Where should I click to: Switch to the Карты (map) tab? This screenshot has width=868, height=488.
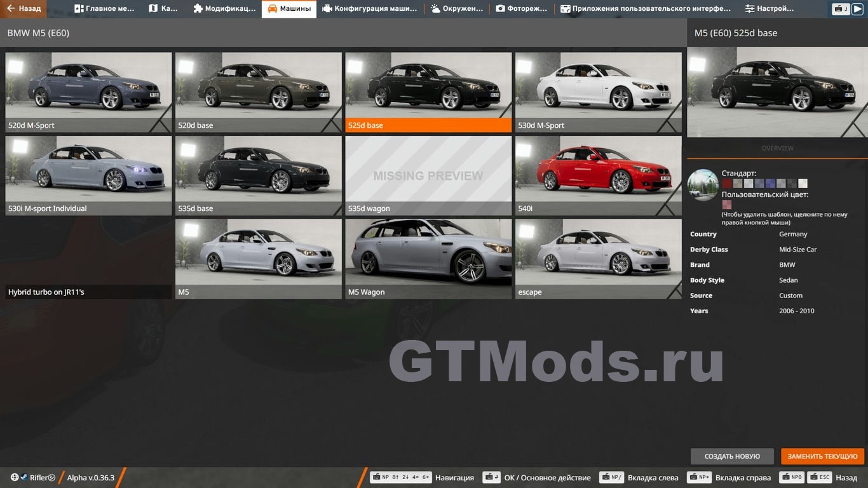(x=164, y=9)
